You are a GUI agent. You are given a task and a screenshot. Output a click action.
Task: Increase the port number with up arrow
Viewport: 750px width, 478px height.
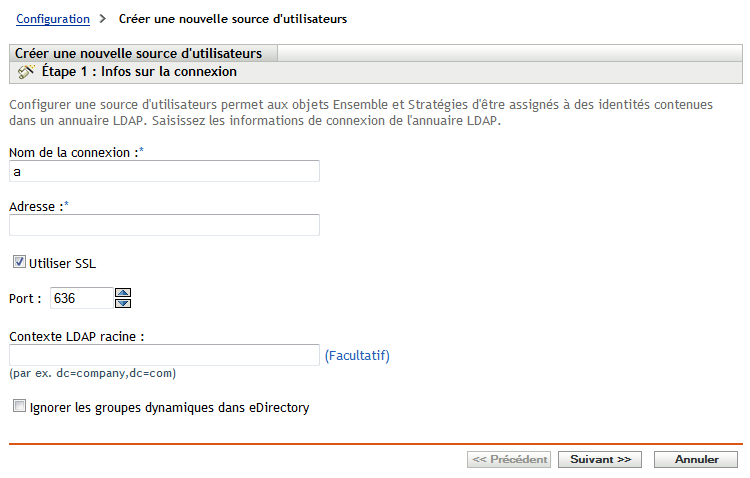(124, 293)
